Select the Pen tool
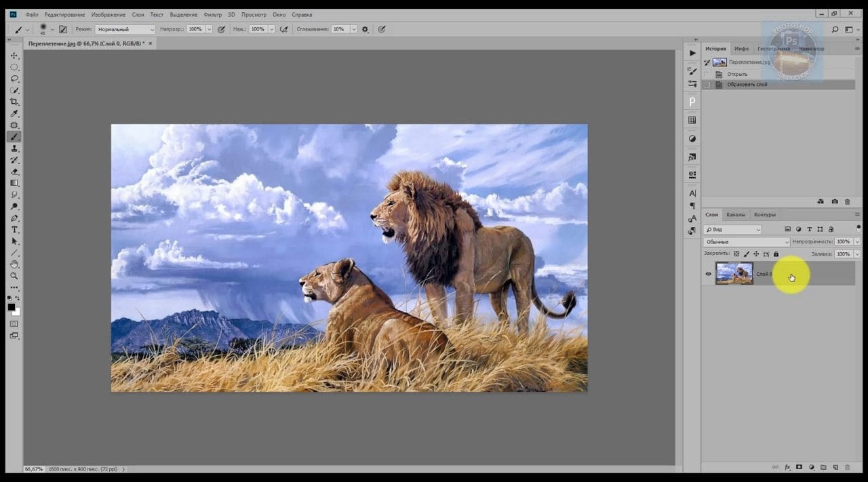This screenshot has width=868, height=482. 14,218
